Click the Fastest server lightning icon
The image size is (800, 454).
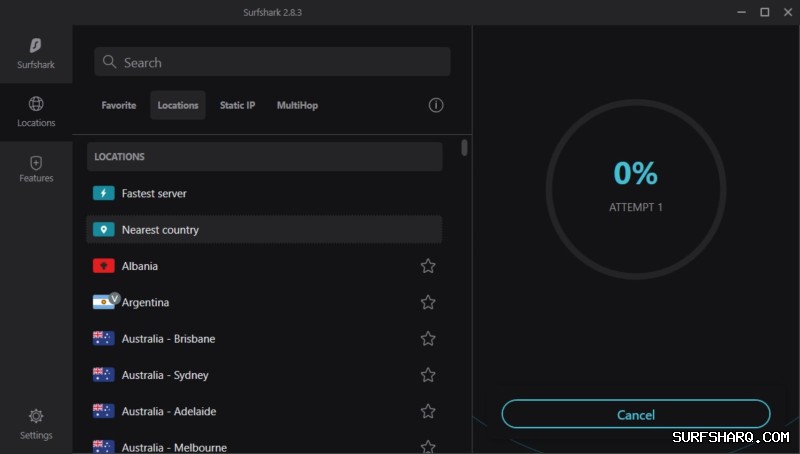click(104, 193)
